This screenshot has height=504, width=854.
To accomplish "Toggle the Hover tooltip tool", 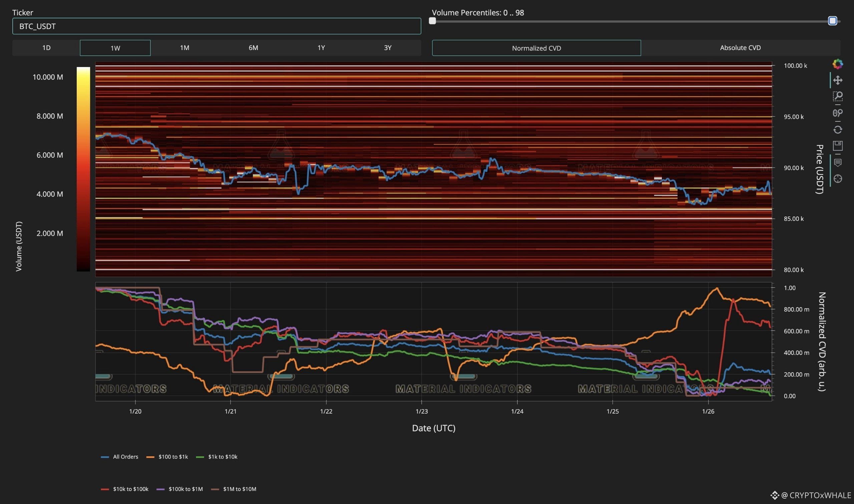I will tap(837, 162).
